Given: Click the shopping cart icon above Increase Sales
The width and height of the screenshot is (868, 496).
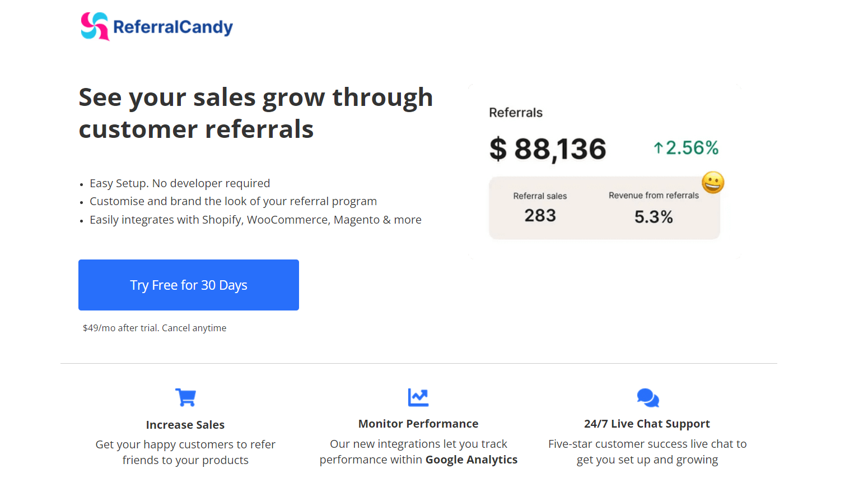Looking at the screenshot, I should click(185, 397).
